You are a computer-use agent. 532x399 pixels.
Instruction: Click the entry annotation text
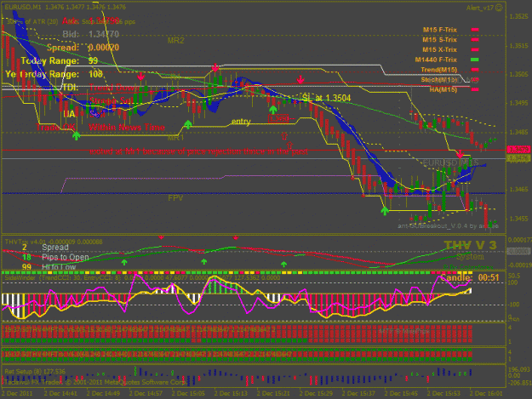(241, 122)
